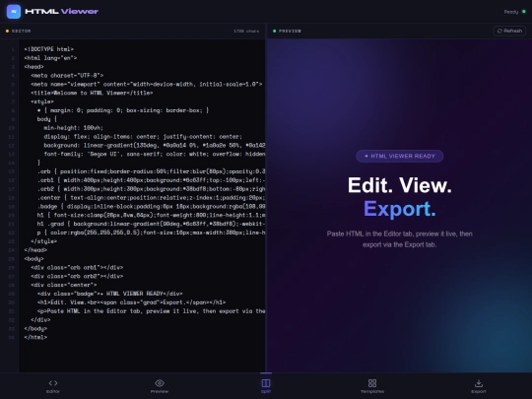Click the font-family 'Segoe UI' line
Screen dimensions: 532x399
tap(155, 154)
